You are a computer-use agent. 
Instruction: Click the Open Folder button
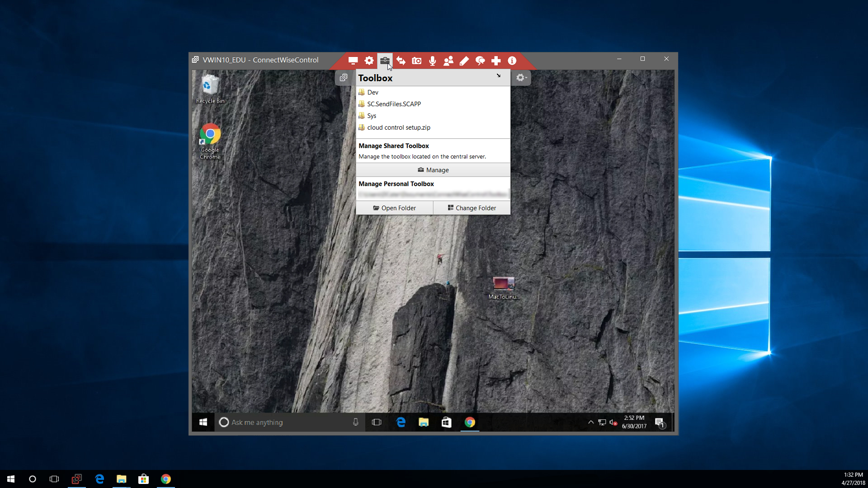tap(394, 208)
